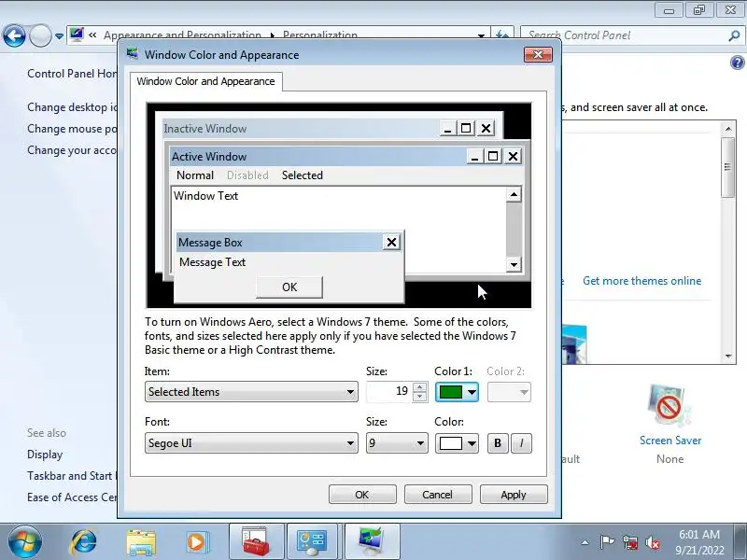
Task: Click Active Window title bar in preview
Action: coord(319,156)
